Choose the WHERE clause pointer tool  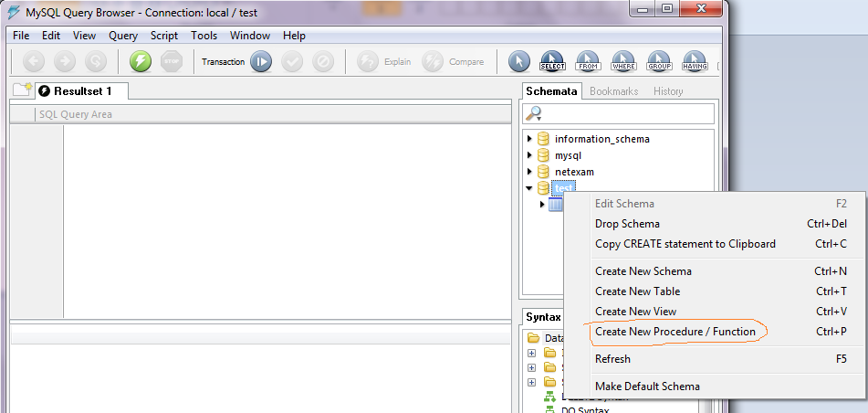point(623,61)
